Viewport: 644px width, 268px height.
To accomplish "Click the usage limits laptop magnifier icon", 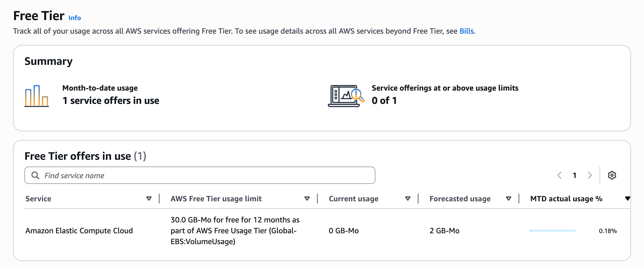I will pyautogui.click(x=346, y=96).
